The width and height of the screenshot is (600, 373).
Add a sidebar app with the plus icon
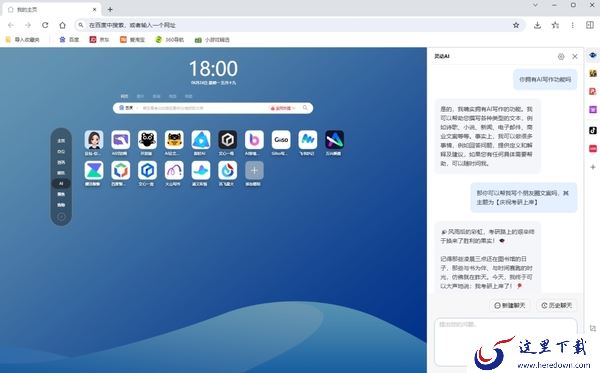(593, 167)
